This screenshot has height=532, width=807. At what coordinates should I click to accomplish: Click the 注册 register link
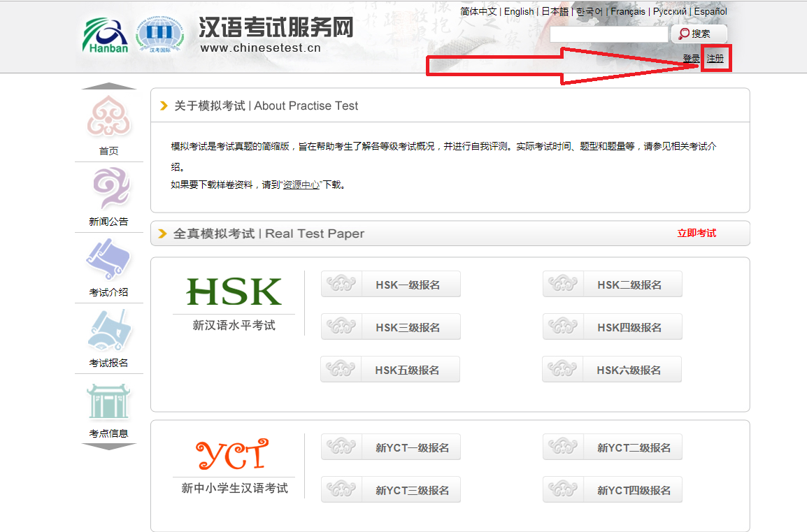[715, 59]
